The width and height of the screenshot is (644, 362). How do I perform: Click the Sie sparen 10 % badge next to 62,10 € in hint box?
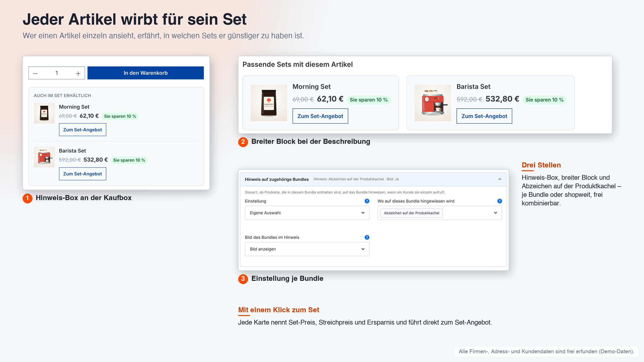120,116
